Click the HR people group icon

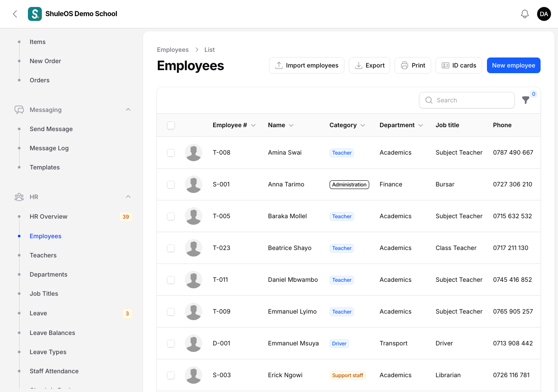pyautogui.click(x=19, y=197)
